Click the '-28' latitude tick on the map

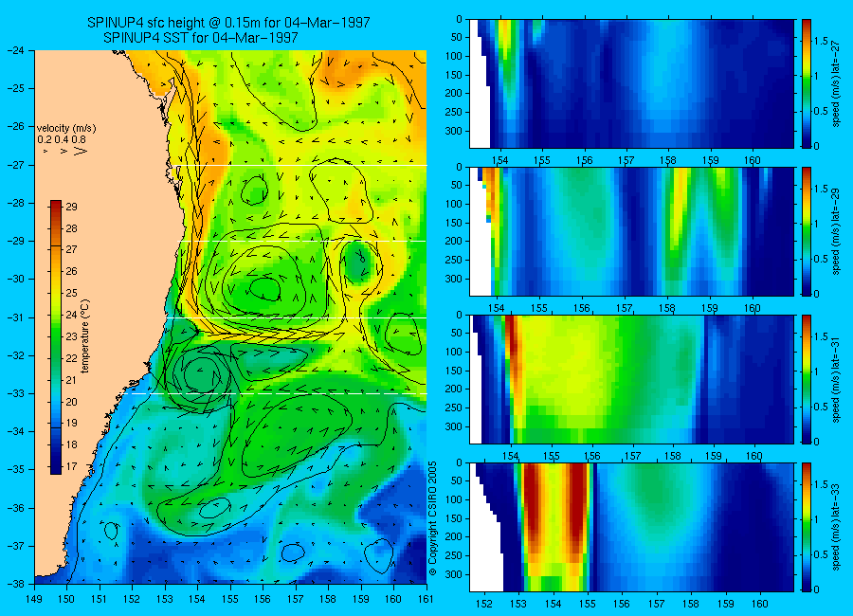coord(15,203)
